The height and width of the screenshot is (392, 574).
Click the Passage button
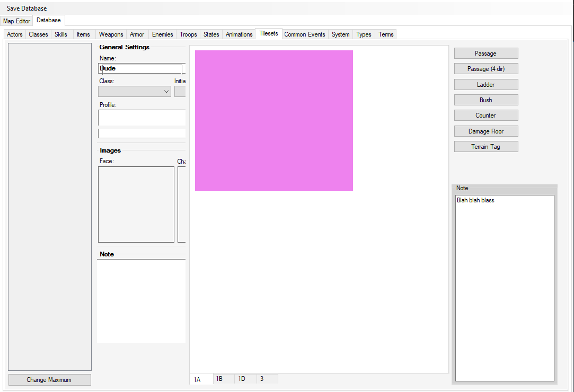(486, 54)
